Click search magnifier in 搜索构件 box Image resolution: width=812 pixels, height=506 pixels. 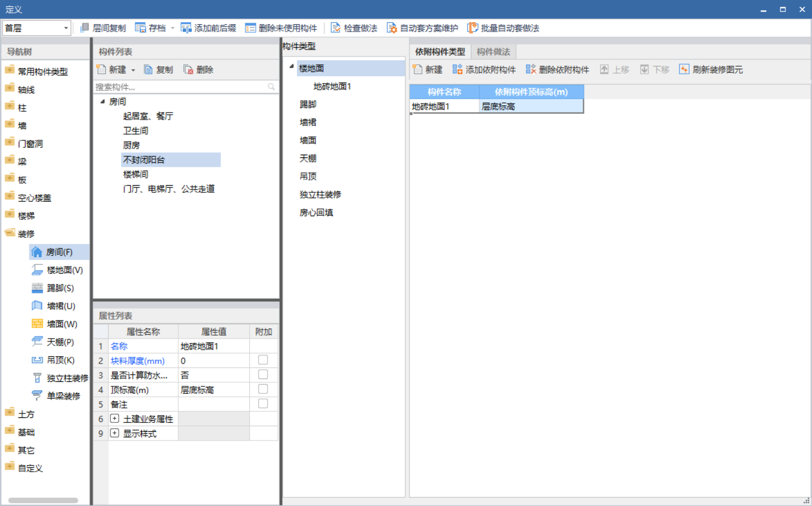pos(271,86)
